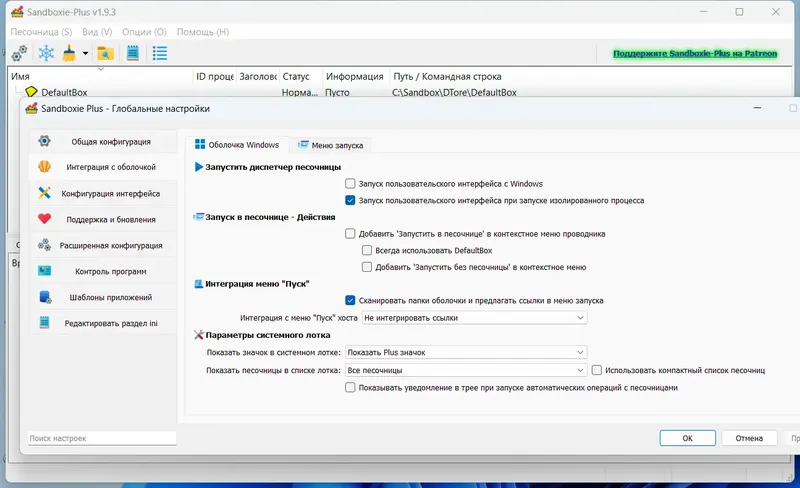Click the Отмена button
This screenshot has height=488, width=800.
click(749, 438)
